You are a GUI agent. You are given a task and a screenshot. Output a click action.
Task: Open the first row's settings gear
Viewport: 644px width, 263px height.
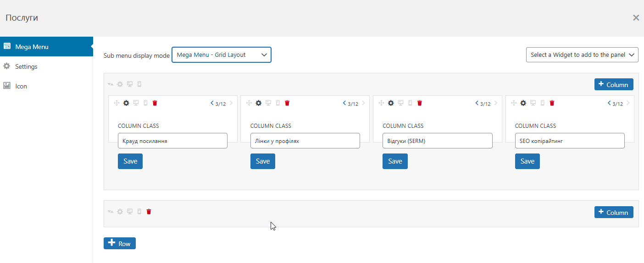click(x=120, y=84)
